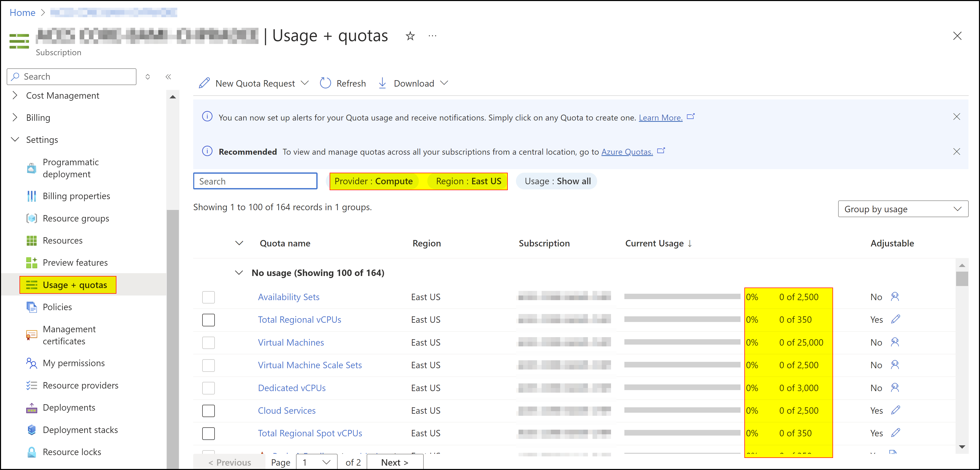Expand the Cost Management section
This screenshot has height=470, width=980.
(15, 96)
